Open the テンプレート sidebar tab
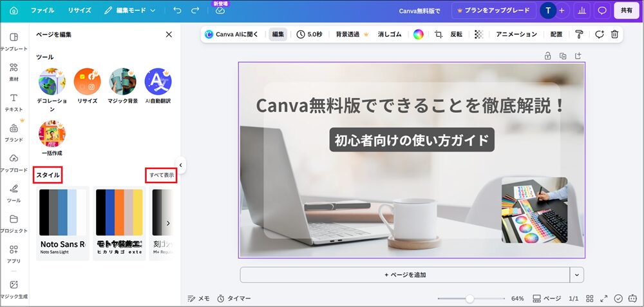 14,42
